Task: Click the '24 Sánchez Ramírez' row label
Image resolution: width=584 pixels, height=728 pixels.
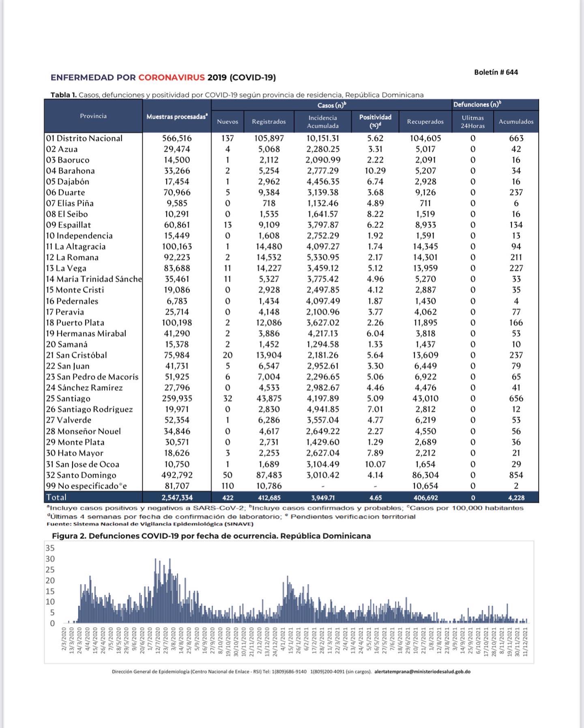Action: pos(84,387)
